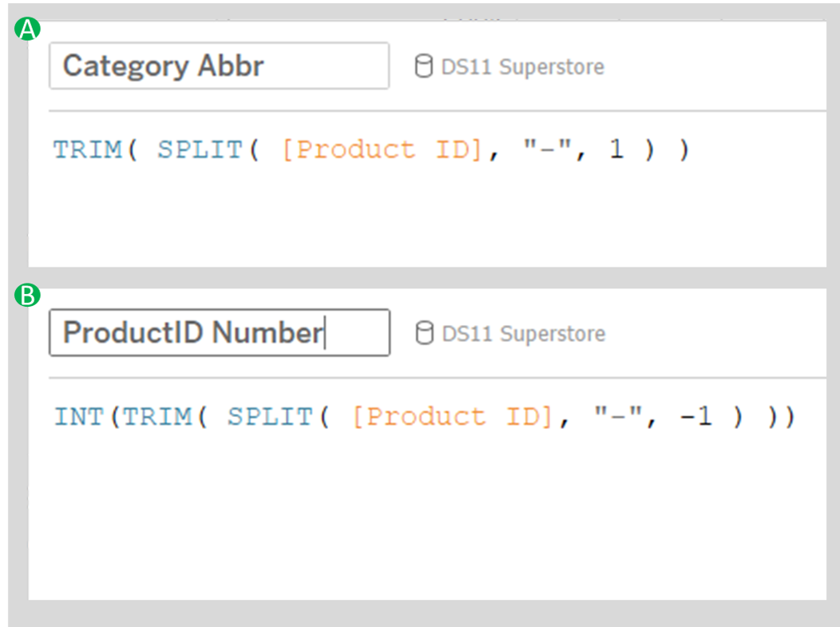
Task: Place cursor in the Category Abbr formula area
Action: 399,200
